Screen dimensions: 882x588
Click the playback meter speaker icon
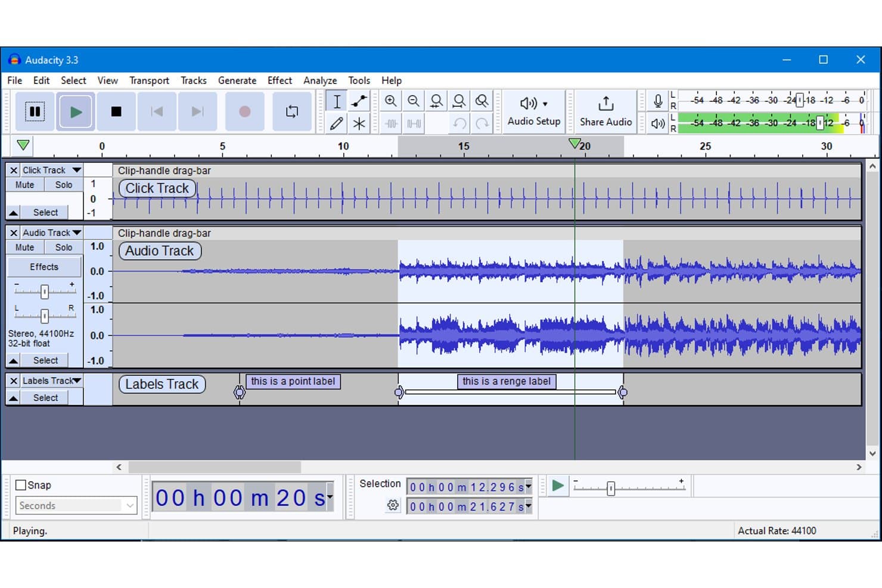click(658, 123)
